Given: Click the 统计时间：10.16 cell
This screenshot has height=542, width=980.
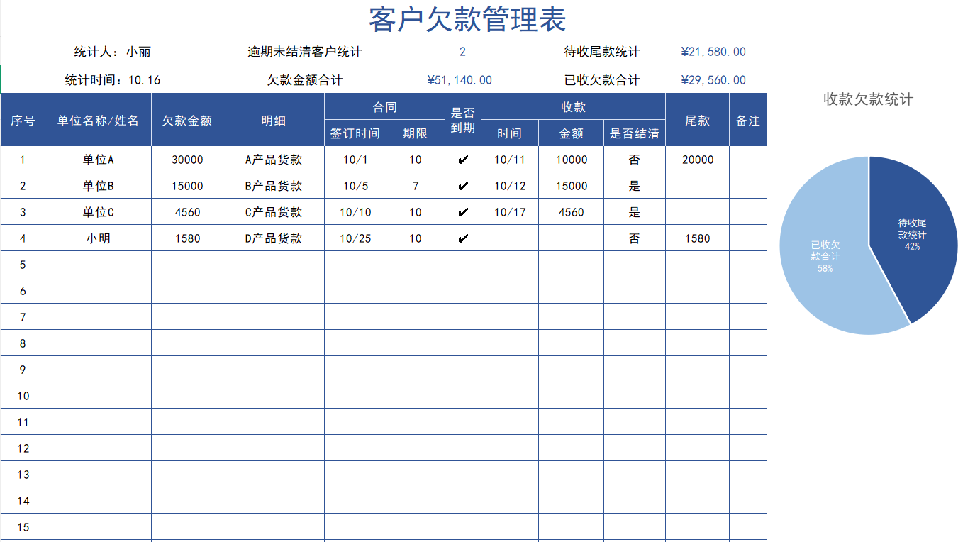Looking at the screenshot, I should [x=113, y=80].
